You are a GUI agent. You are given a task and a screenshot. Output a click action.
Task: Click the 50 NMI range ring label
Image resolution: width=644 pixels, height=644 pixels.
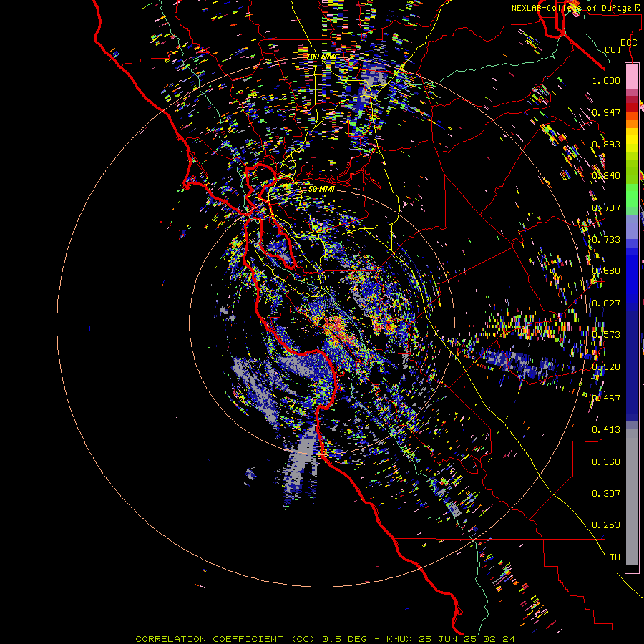(x=321, y=190)
